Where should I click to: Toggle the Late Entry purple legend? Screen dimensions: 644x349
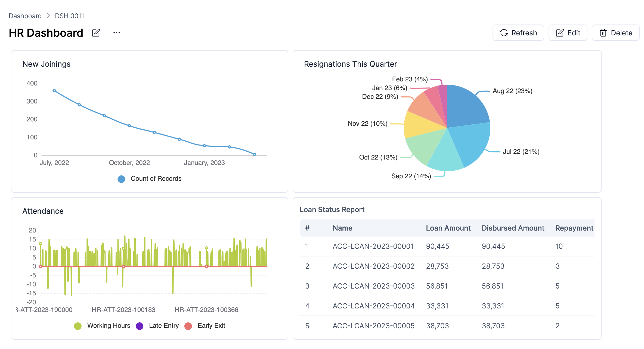click(140, 326)
